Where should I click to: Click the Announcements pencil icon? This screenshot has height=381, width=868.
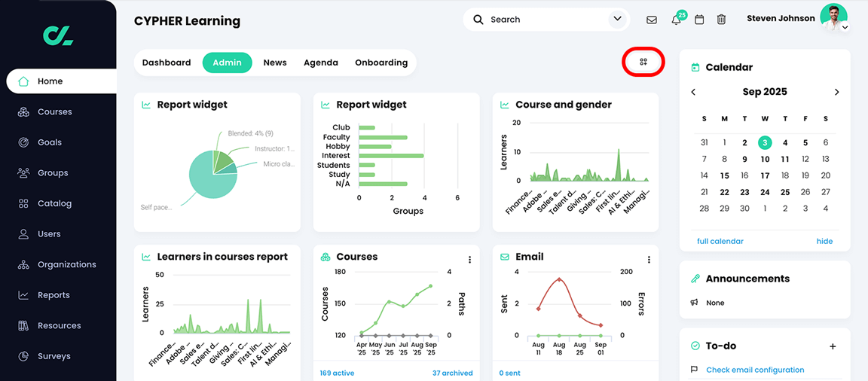click(695, 279)
